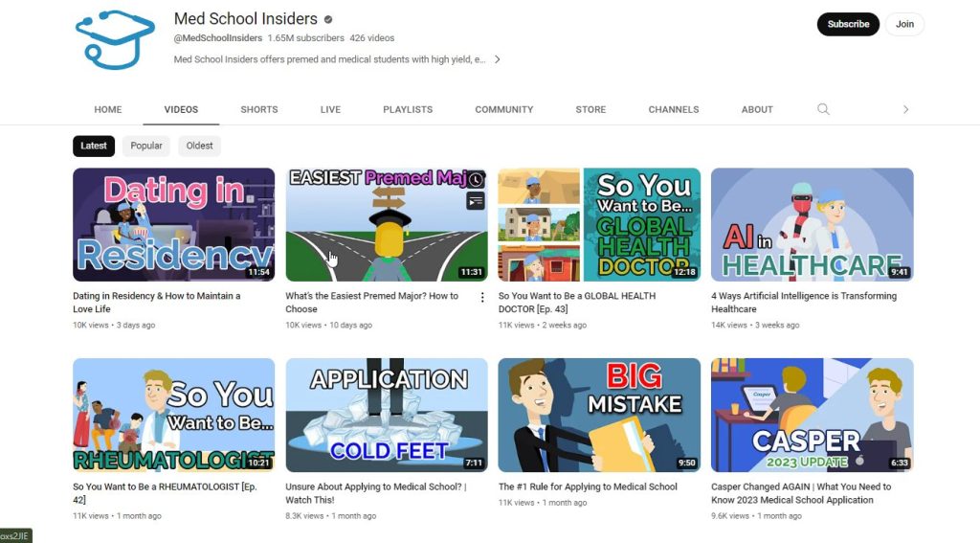Switch to the Playlists tab
The width and height of the screenshot is (980, 543).
[x=408, y=109]
